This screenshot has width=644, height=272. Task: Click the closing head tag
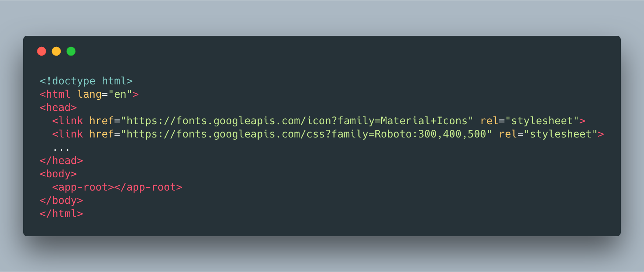(x=61, y=161)
